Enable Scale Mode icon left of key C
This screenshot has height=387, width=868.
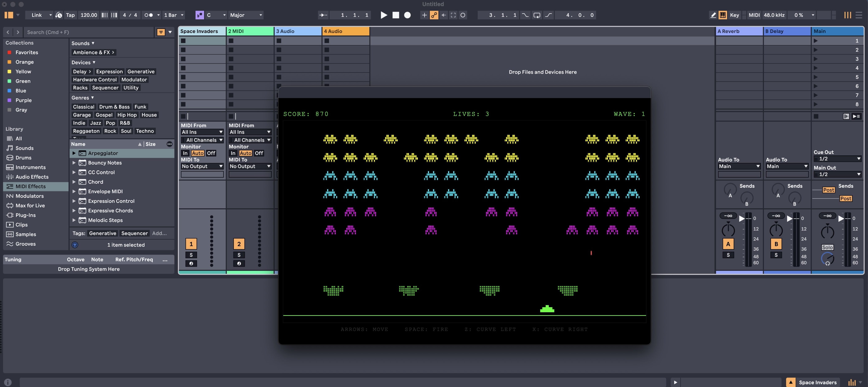[x=199, y=15]
